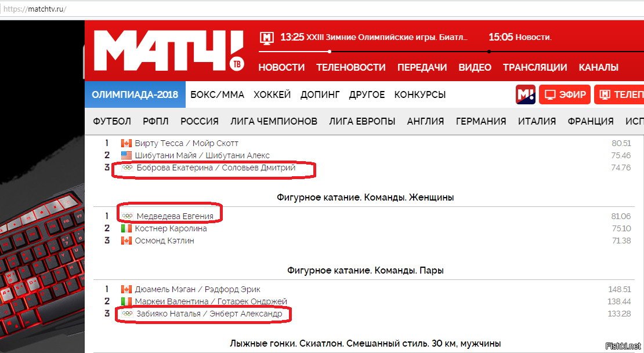Click Olympic rings icon beside Боброва Екатерина
This screenshot has height=353, width=644.
[x=127, y=168]
